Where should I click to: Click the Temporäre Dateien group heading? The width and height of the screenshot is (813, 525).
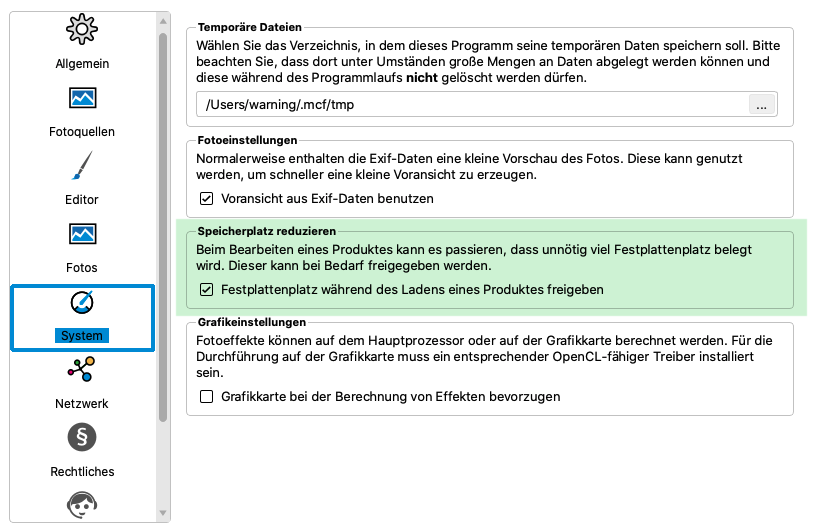(x=249, y=27)
